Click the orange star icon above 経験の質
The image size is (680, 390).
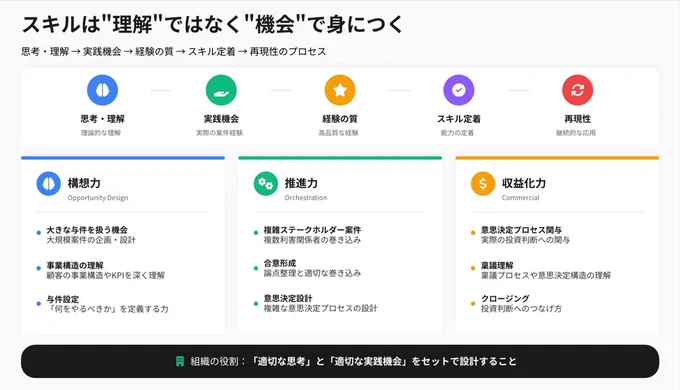click(x=340, y=90)
